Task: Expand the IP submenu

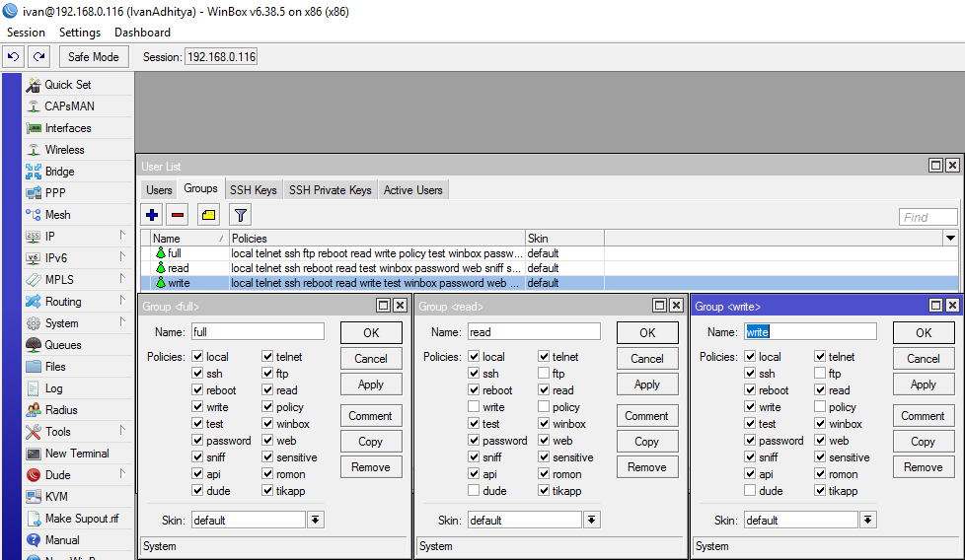Action: pos(122,236)
